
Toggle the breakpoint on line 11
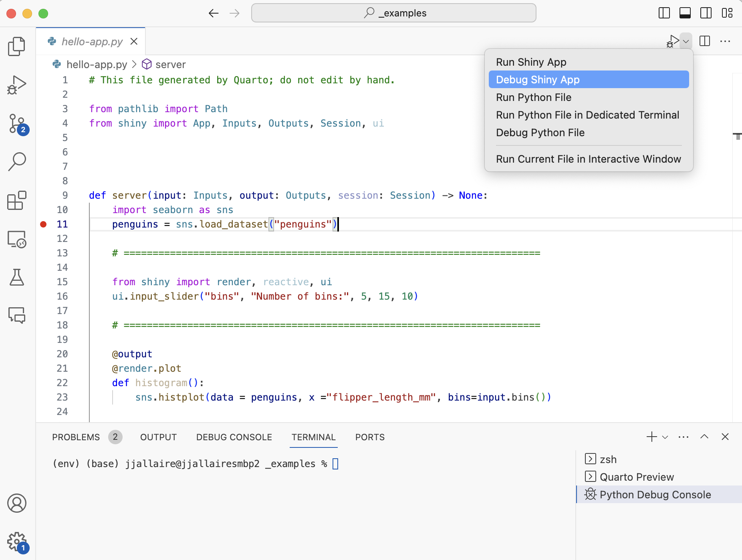[x=43, y=224]
